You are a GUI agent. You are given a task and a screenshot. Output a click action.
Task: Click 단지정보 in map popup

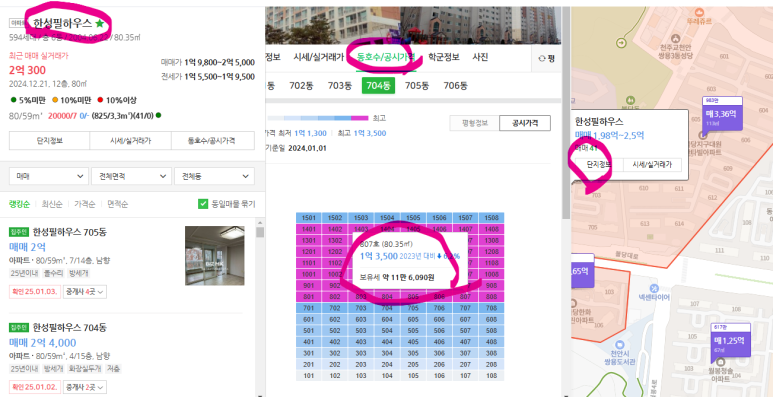click(599, 165)
